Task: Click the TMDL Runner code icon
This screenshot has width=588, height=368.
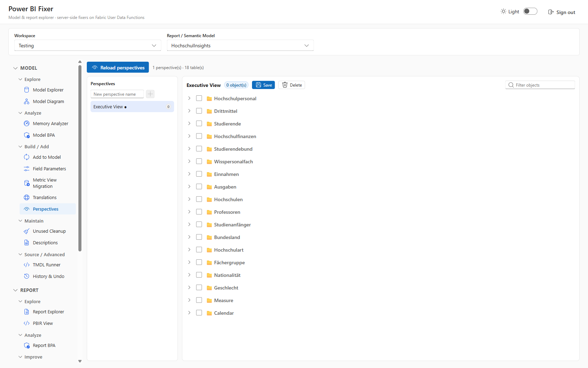Action: click(x=27, y=265)
